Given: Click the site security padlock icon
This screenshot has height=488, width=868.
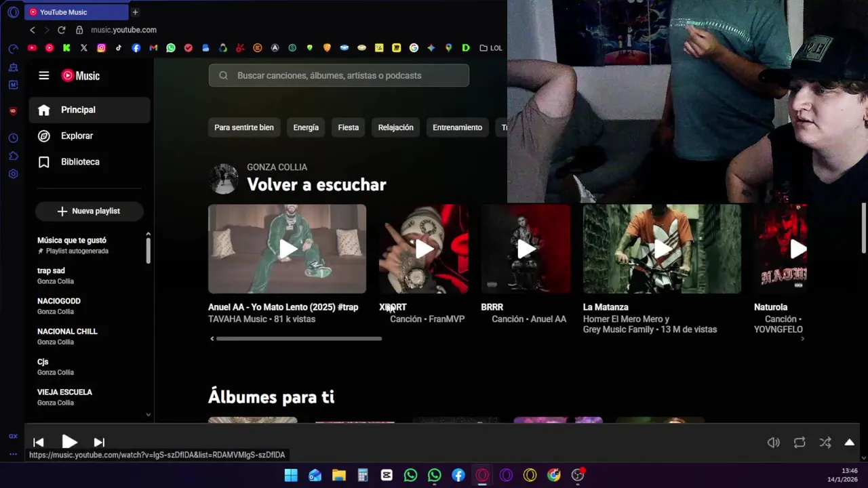Looking at the screenshot, I should click(x=79, y=30).
